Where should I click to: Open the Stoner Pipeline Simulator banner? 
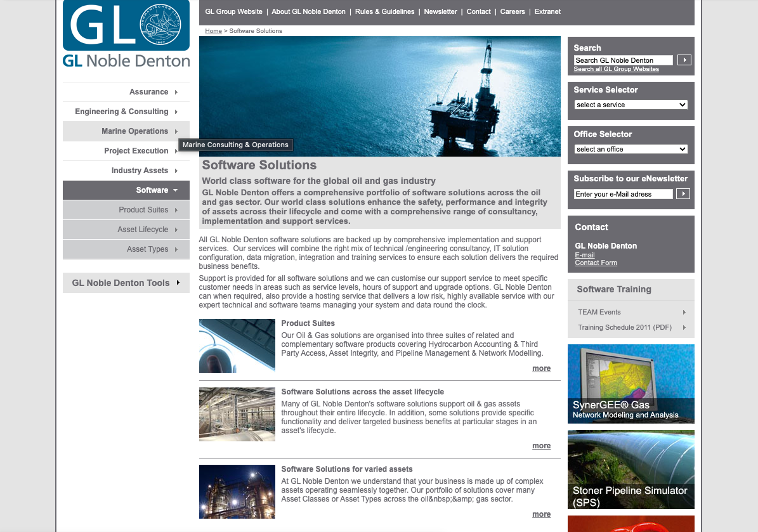tap(631, 470)
